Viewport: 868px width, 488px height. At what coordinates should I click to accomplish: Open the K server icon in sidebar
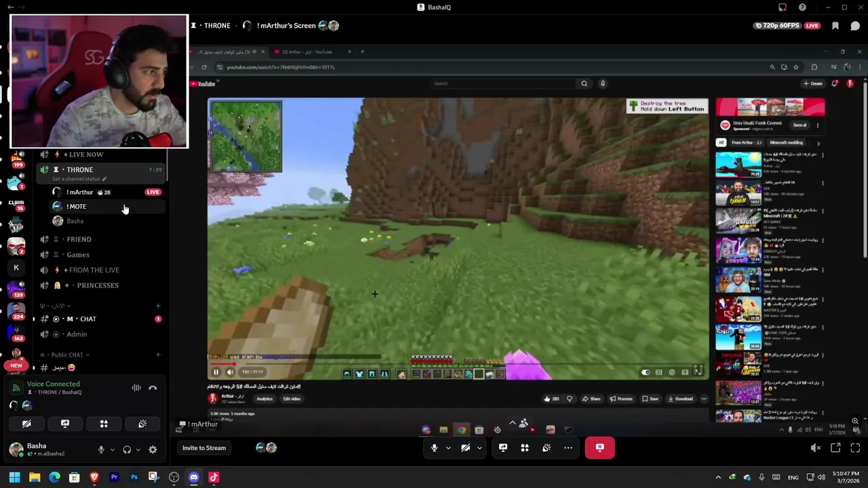(x=16, y=268)
